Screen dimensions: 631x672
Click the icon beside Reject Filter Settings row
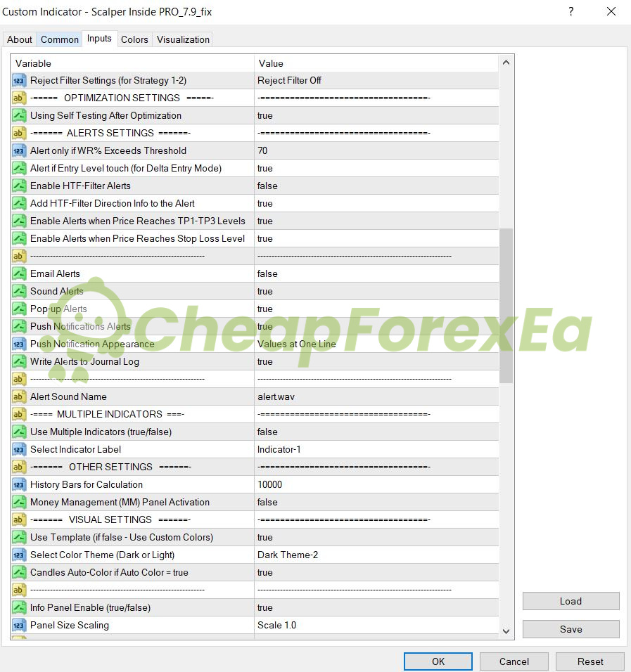[18, 81]
